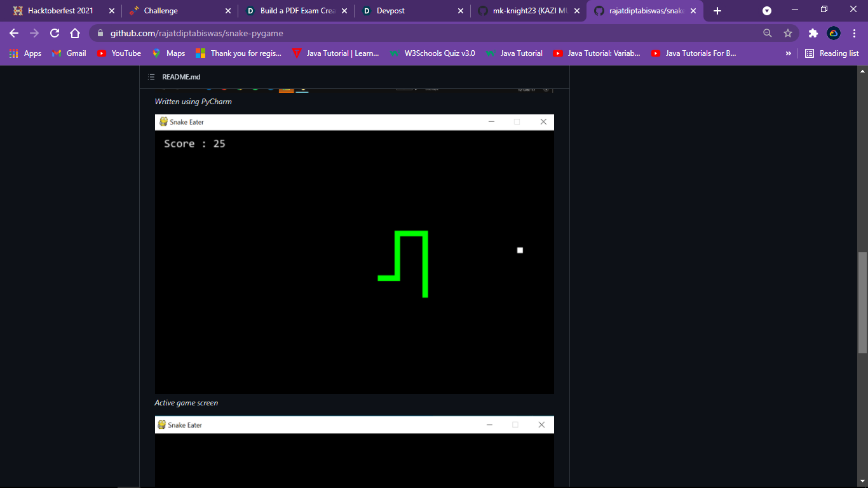Select the rajatdiptabiswas/snake tab
Screen dimensions: 868x488
coord(645,11)
